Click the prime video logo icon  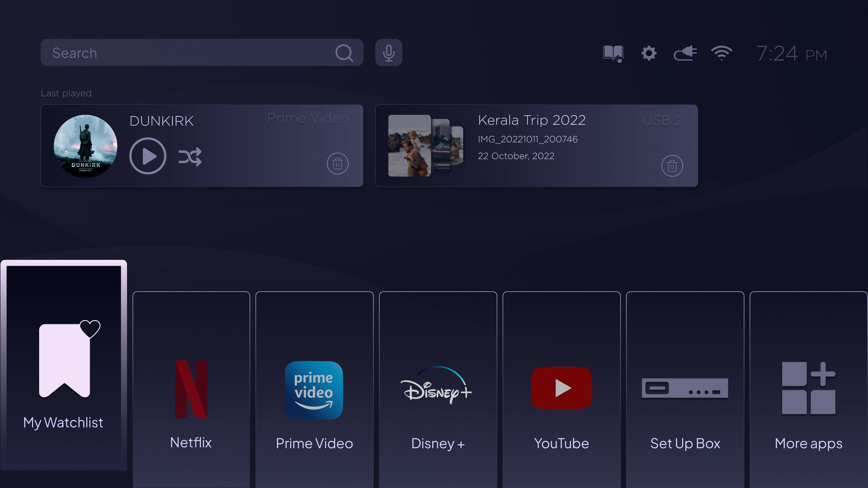coord(314,390)
